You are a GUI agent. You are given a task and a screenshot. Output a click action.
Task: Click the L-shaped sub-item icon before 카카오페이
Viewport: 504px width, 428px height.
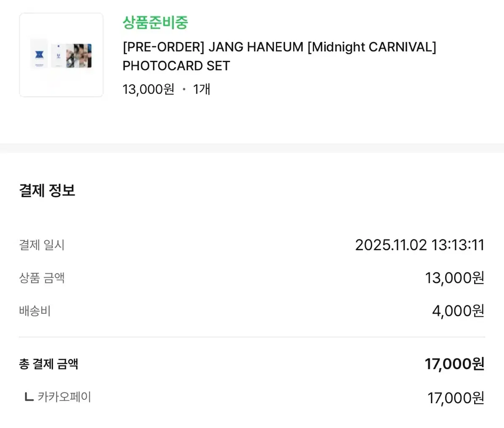(x=29, y=397)
